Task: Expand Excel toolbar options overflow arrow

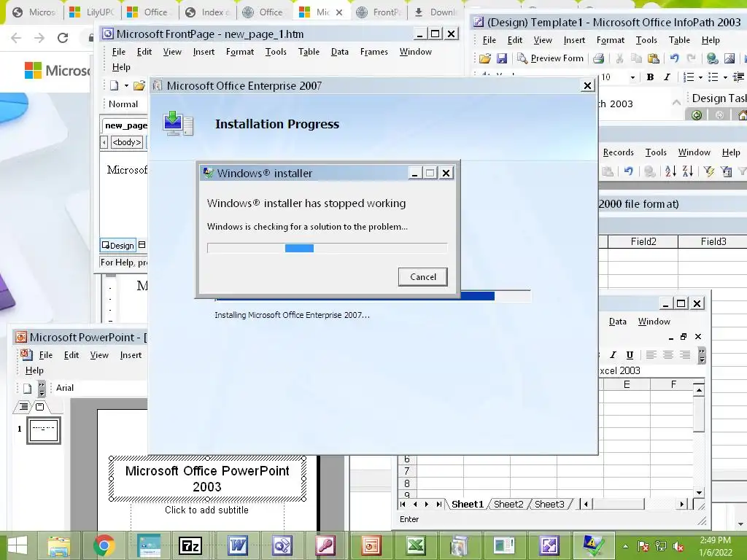Action: click(x=701, y=355)
